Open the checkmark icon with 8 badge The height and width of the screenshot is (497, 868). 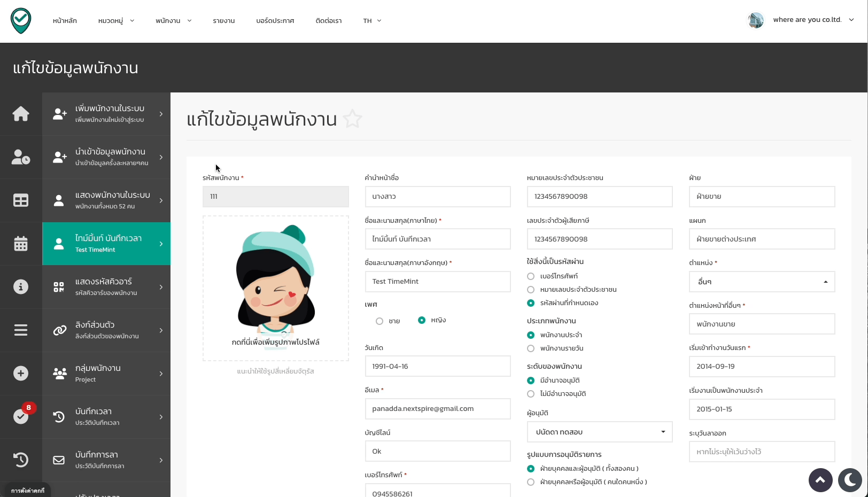[21, 416]
